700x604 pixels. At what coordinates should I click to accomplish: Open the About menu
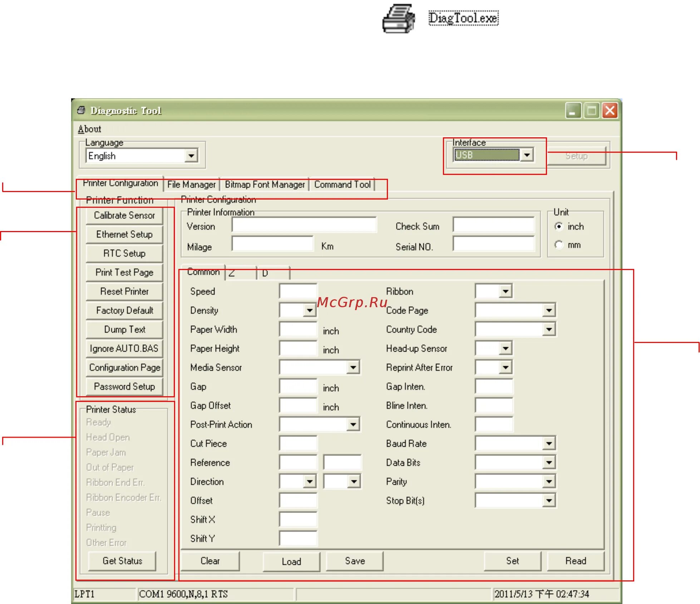click(89, 129)
